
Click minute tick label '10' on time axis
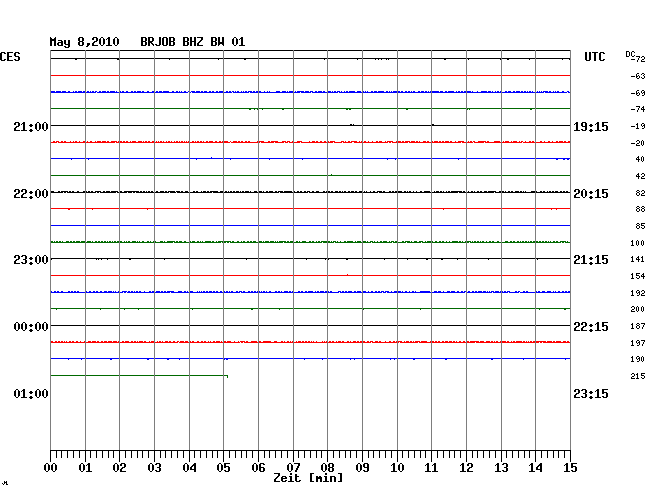pyautogui.click(x=397, y=468)
